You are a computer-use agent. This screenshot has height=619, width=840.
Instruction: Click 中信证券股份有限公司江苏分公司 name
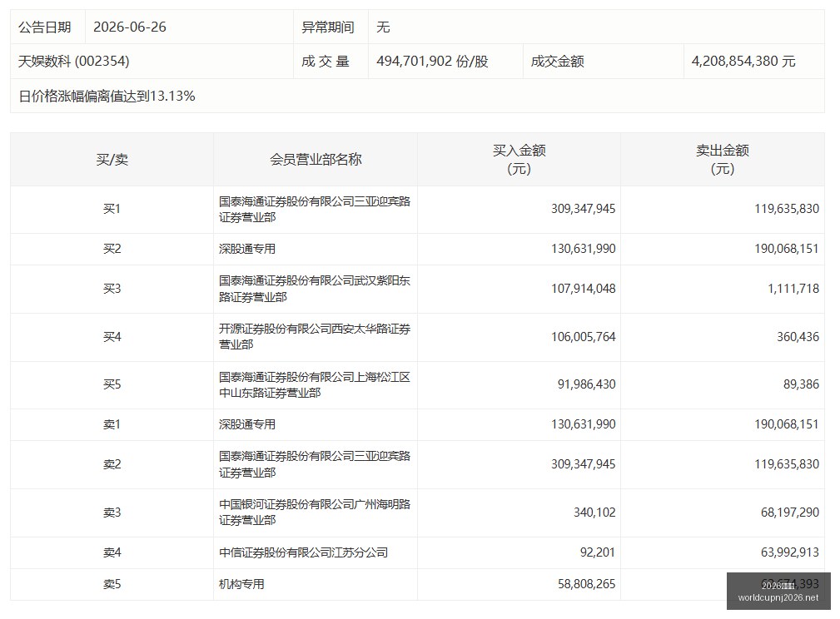(x=303, y=552)
